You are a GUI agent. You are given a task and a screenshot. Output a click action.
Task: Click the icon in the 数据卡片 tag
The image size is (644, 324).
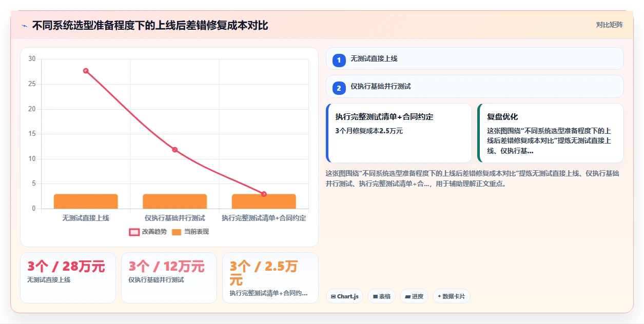[439, 296]
